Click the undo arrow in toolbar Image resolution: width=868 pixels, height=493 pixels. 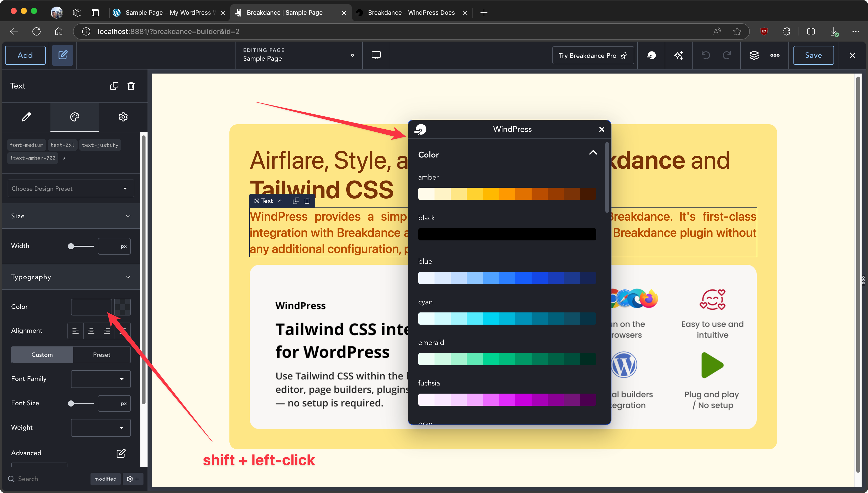pyautogui.click(x=706, y=56)
